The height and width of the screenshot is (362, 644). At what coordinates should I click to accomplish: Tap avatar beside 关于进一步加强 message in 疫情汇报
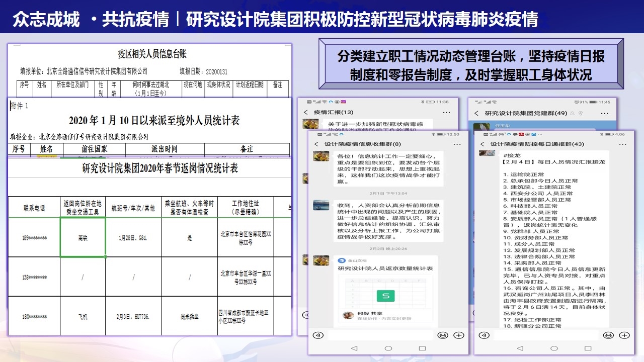(310, 123)
